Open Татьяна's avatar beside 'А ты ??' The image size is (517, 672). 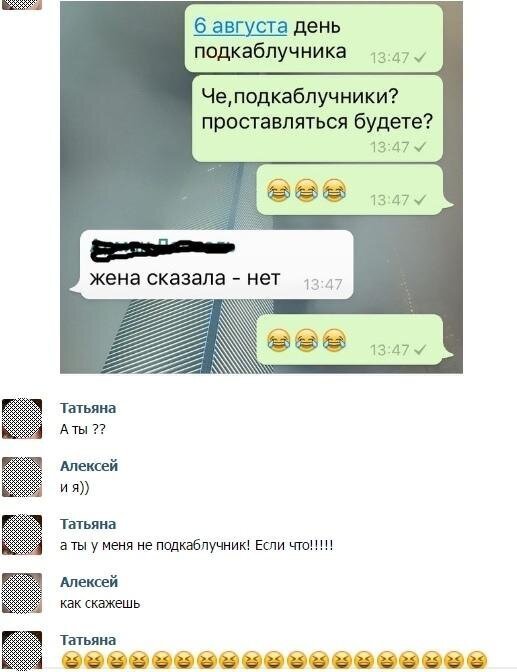click(22, 419)
